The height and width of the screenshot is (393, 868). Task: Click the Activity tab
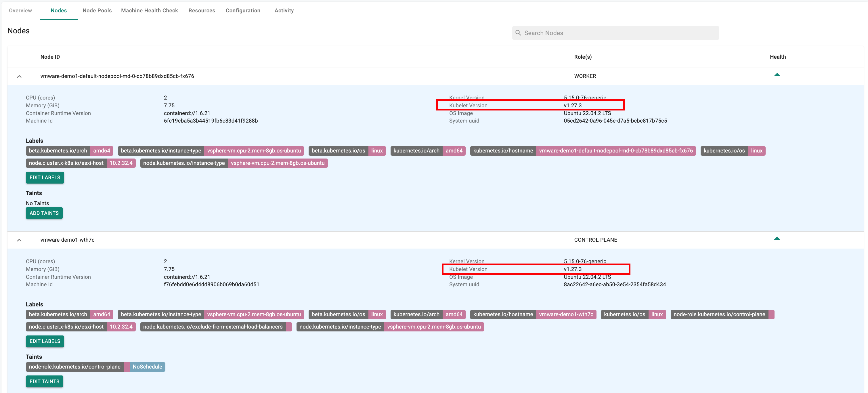coord(284,10)
